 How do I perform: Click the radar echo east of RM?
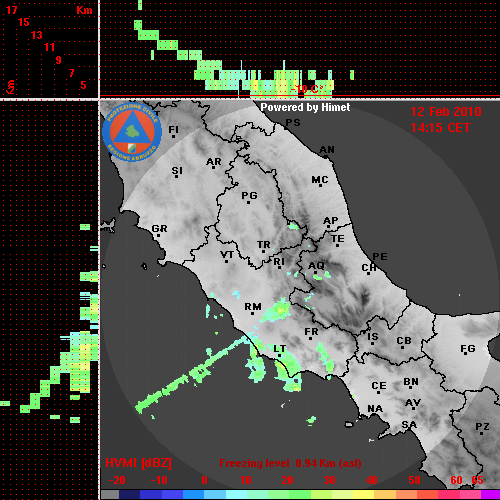pos(276,311)
